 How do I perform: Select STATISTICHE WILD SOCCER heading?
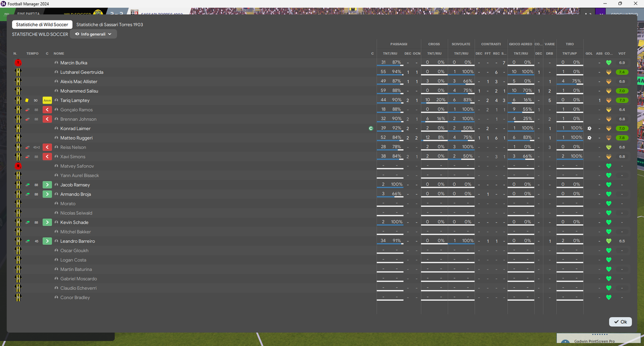coord(40,34)
